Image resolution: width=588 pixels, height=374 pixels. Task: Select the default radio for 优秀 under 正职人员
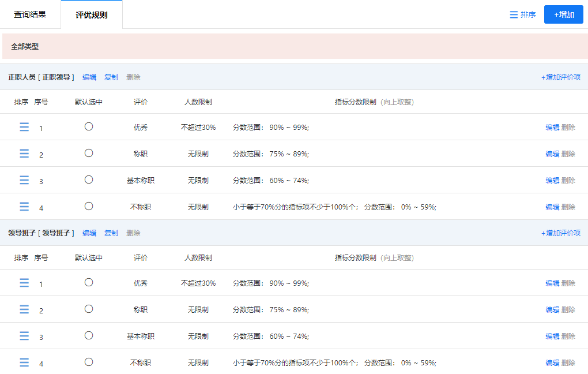click(88, 126)
